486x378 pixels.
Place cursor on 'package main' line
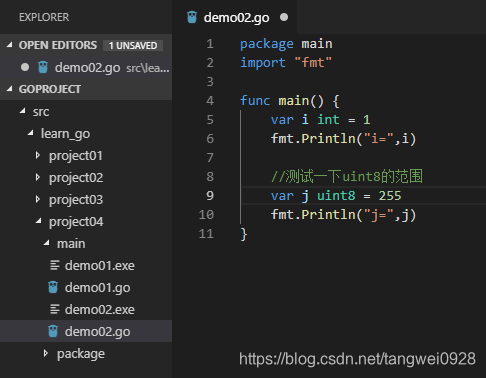[x=286, y=44]
